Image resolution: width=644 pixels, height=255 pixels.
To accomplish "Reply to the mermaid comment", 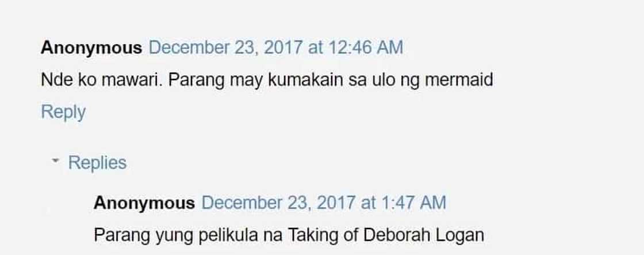I will [63, 112].
